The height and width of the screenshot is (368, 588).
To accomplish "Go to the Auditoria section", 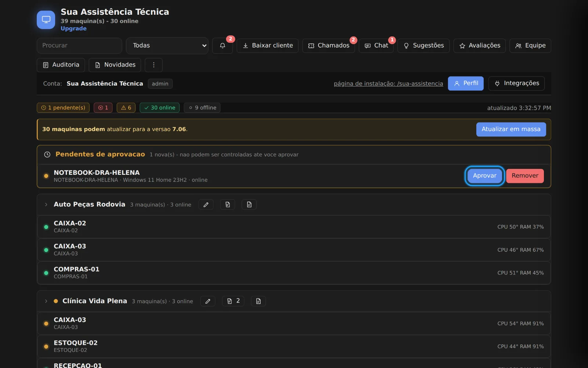I will [61, 65].
